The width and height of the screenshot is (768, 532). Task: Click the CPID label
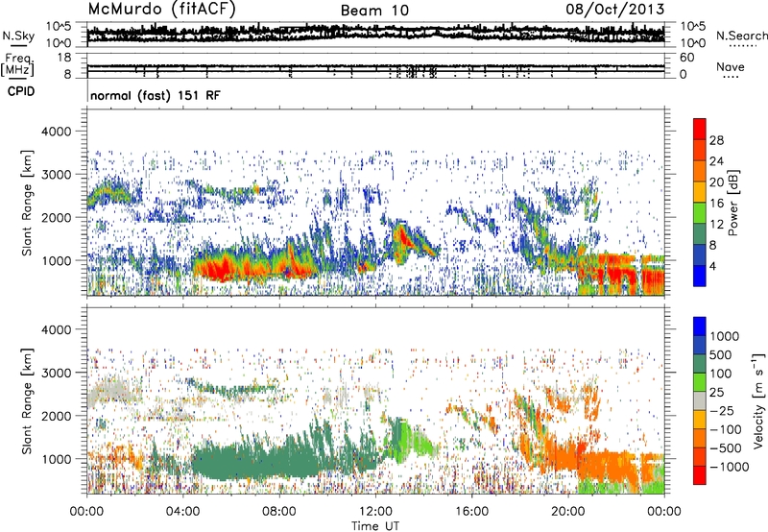coord(20,91)
